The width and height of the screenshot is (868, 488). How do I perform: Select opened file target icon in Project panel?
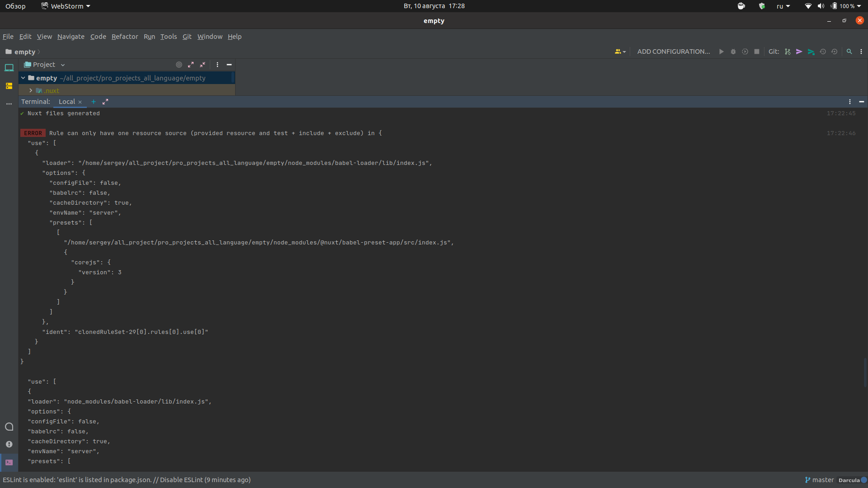coord(179,65)
